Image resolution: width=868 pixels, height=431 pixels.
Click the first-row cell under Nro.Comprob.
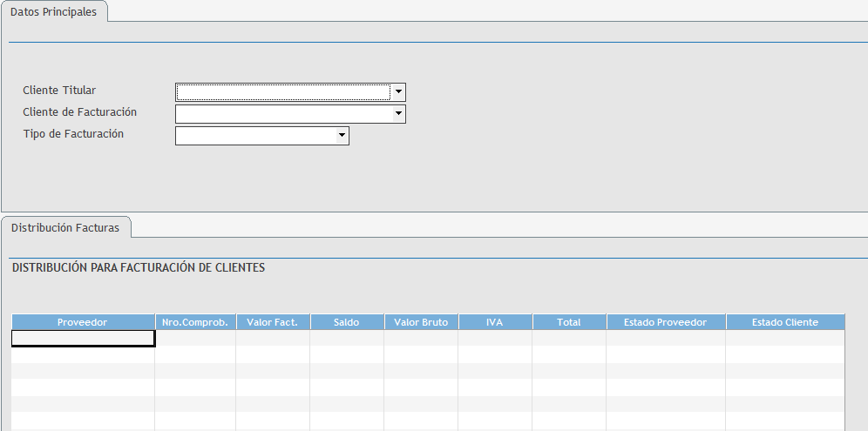coord(194,338)
